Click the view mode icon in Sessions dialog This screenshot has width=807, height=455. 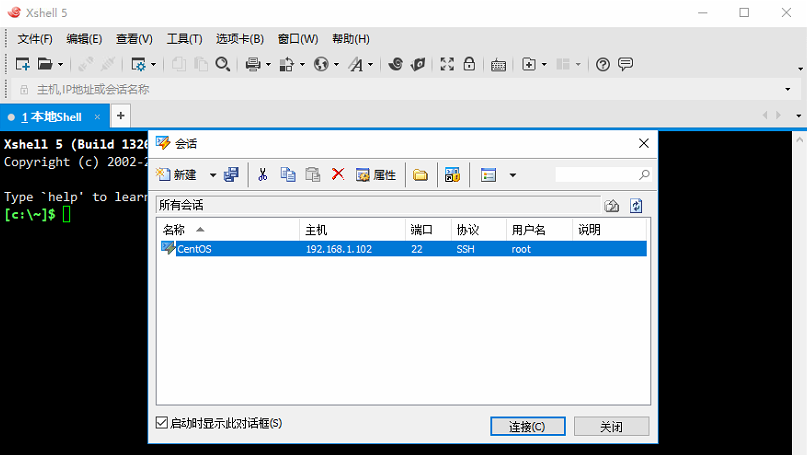pos(488,175)
